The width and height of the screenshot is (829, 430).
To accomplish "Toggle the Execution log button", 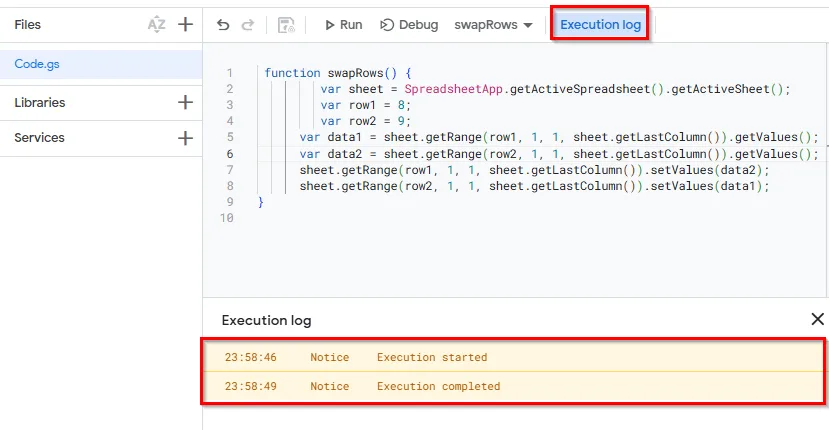I will click(x=600, y=24).
